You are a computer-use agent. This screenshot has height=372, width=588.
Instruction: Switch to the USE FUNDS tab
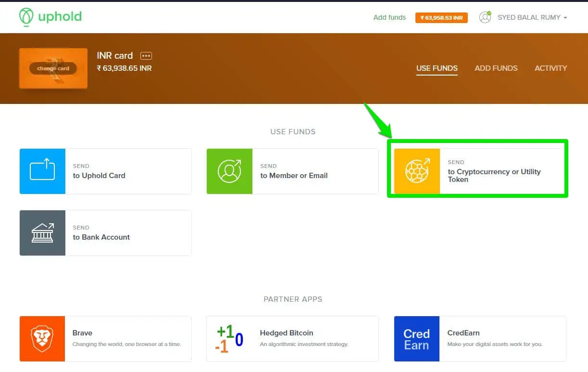pos(437,68)
